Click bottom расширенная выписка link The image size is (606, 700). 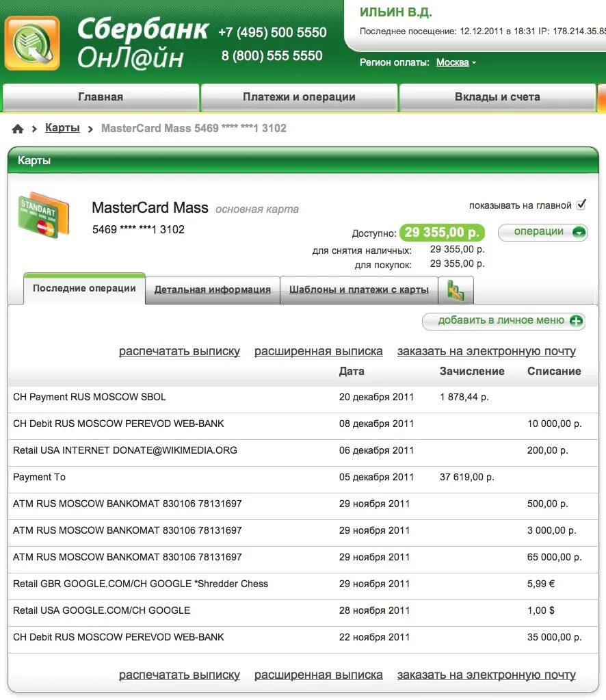(x=319, y=675)
